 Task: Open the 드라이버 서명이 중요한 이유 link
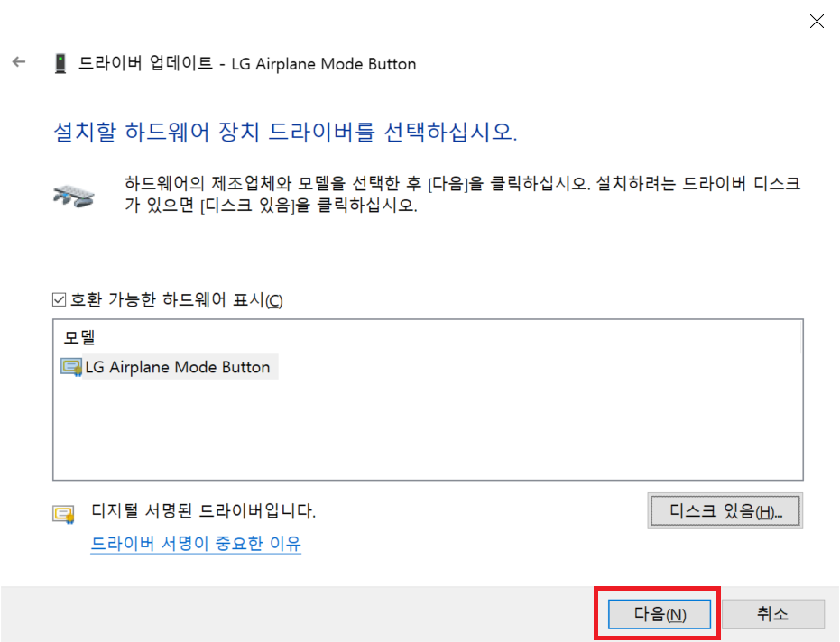click(196, 544)
